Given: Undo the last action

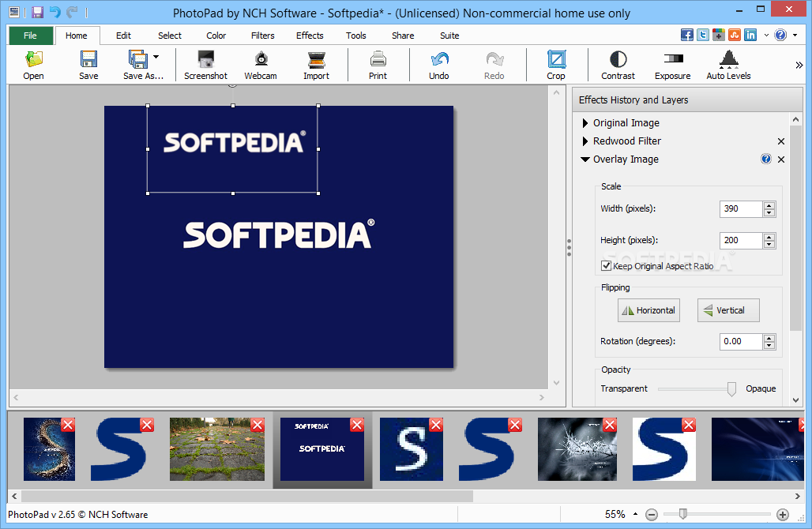Looking at the screenshot, I should 439,65.
